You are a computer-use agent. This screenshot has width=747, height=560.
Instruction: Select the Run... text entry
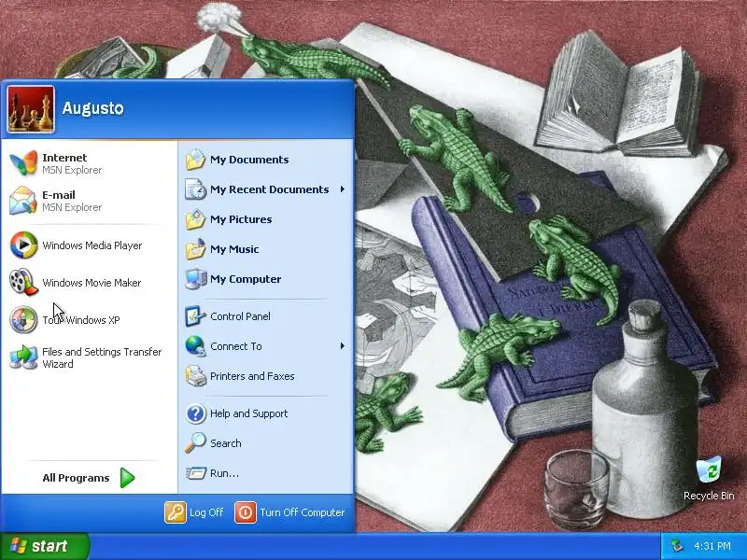pyautogui.click(x=224, y=473)
